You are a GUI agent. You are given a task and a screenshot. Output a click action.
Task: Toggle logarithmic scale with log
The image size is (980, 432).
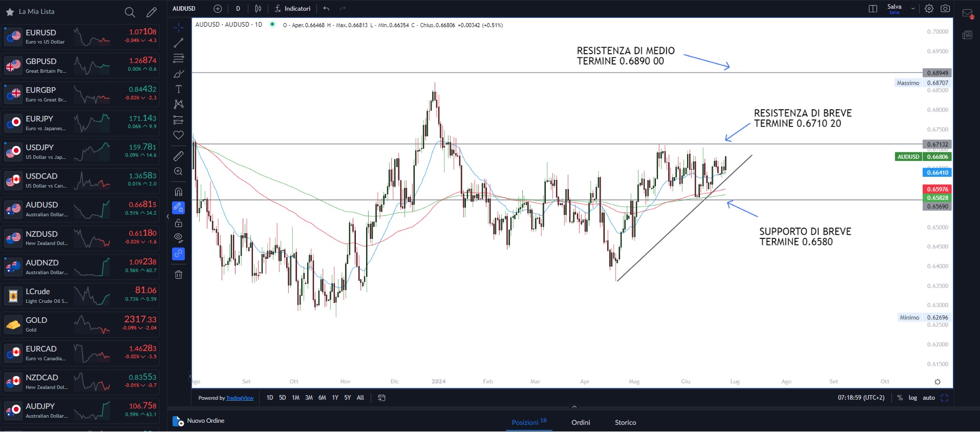coord(912,398)
